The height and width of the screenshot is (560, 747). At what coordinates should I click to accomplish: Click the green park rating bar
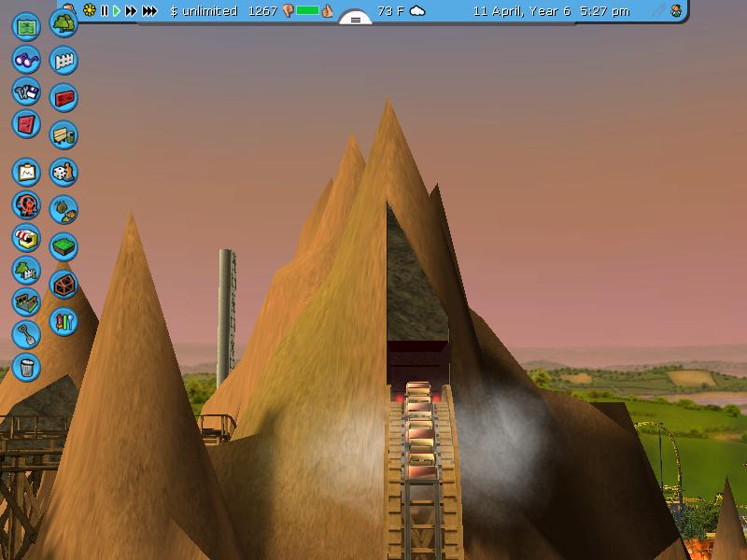(307, 10)
